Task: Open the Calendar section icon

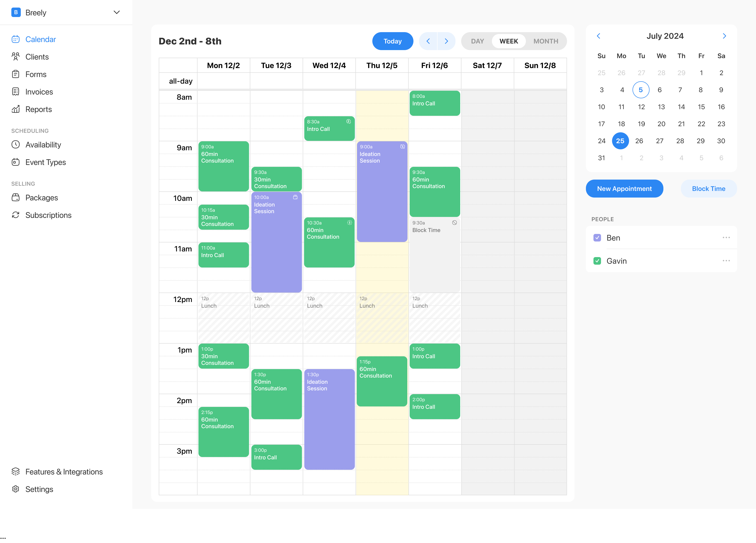Action: coord(16,39)
